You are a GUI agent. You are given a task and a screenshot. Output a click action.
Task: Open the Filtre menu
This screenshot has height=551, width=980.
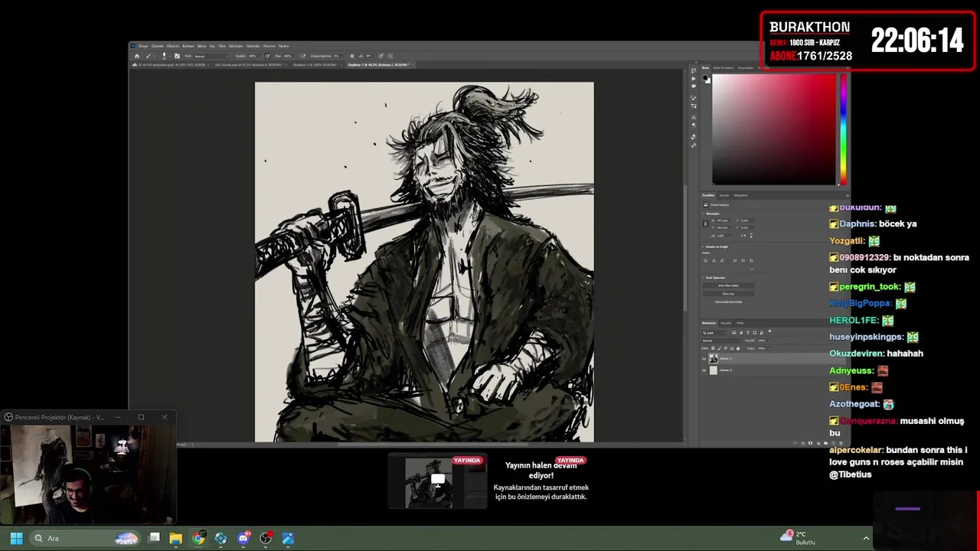point(223,46)
